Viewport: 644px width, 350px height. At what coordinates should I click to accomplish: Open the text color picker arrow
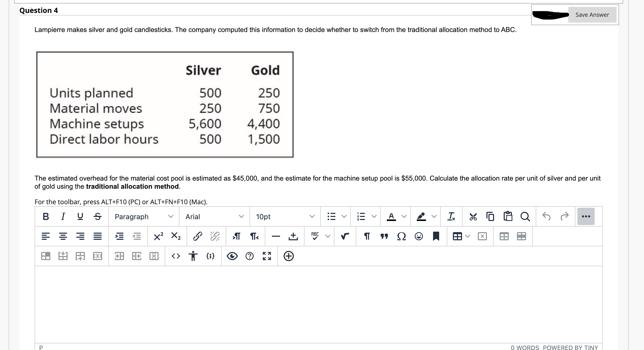404,217
